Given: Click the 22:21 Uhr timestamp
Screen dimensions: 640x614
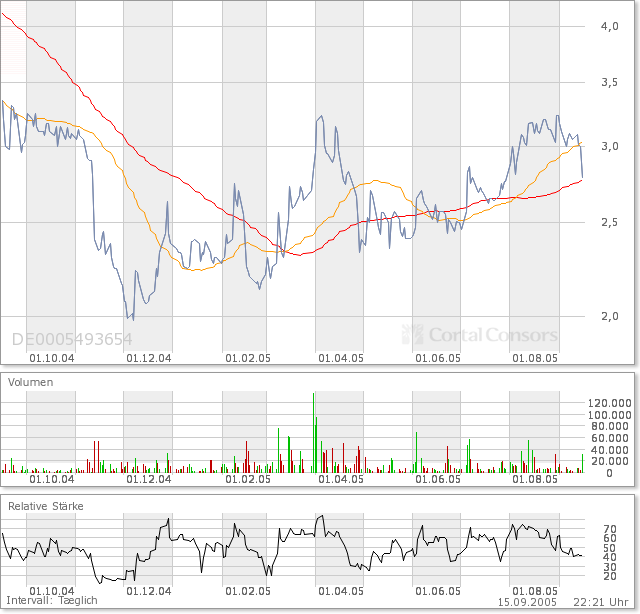Looking at the screenshot, I should (600, 602).
